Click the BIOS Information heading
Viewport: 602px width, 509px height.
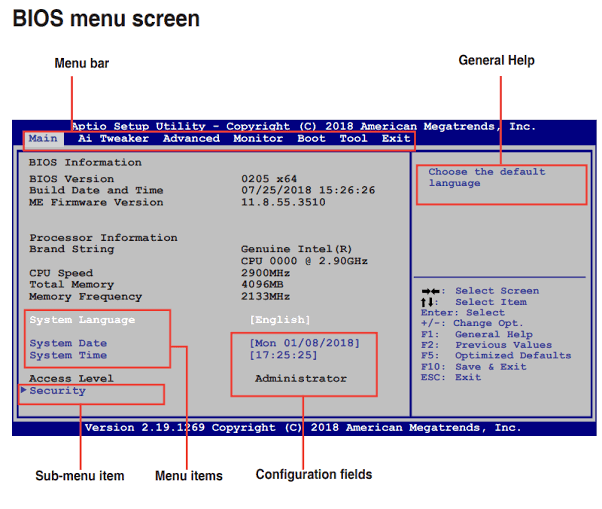[85, 162]
